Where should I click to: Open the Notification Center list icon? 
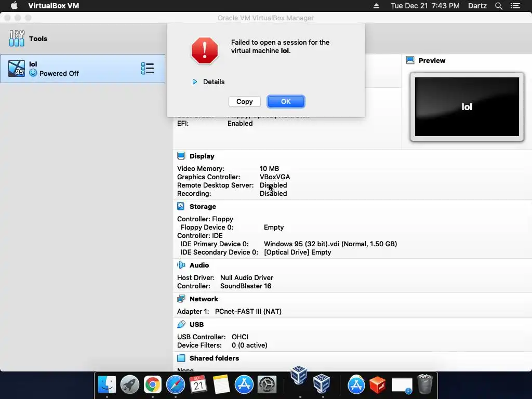coord(515,6)
